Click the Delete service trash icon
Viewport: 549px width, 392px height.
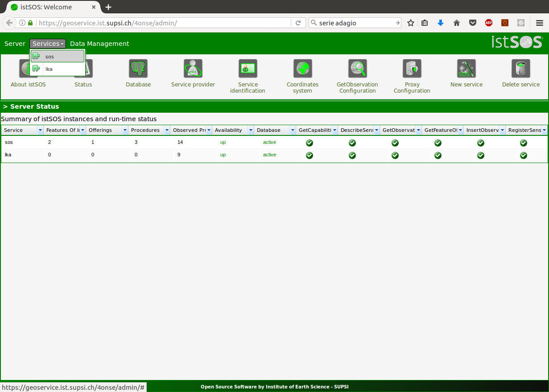(x=521, y=69)
